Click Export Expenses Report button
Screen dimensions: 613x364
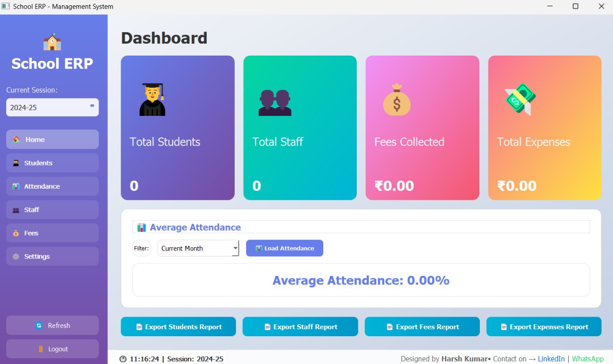[544, 327]
